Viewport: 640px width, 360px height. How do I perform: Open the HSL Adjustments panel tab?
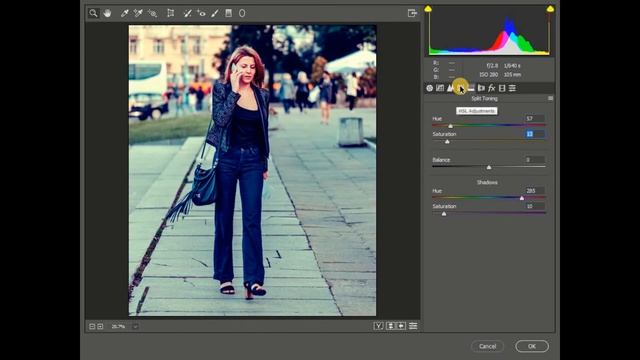460,88
